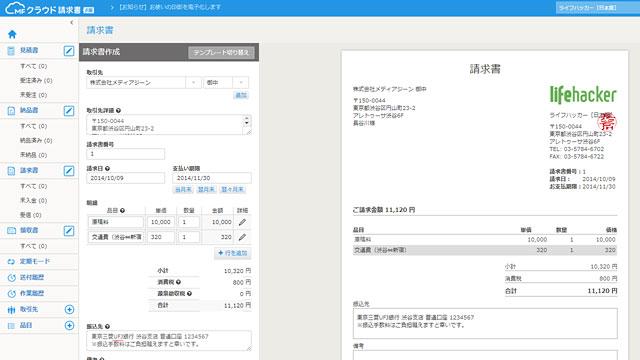Create new 領収書 with its edit icon
The width and height of the screenshot is (640, 360).
point(69,231)
